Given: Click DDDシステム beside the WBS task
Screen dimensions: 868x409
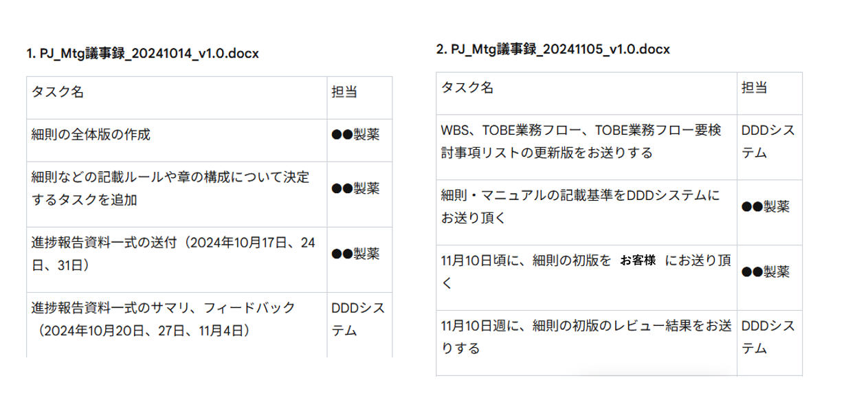Looking at the screenshot, I should (x=768, y=141).
